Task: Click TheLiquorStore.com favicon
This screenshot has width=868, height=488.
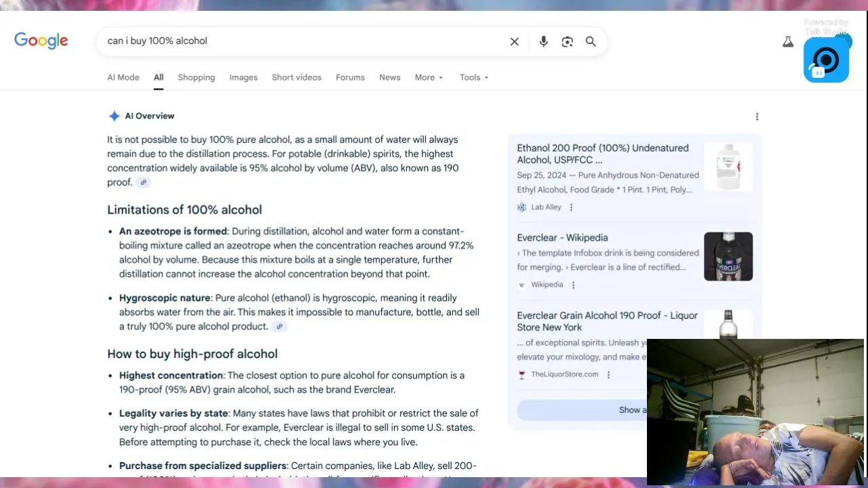Action: (521, 375)
